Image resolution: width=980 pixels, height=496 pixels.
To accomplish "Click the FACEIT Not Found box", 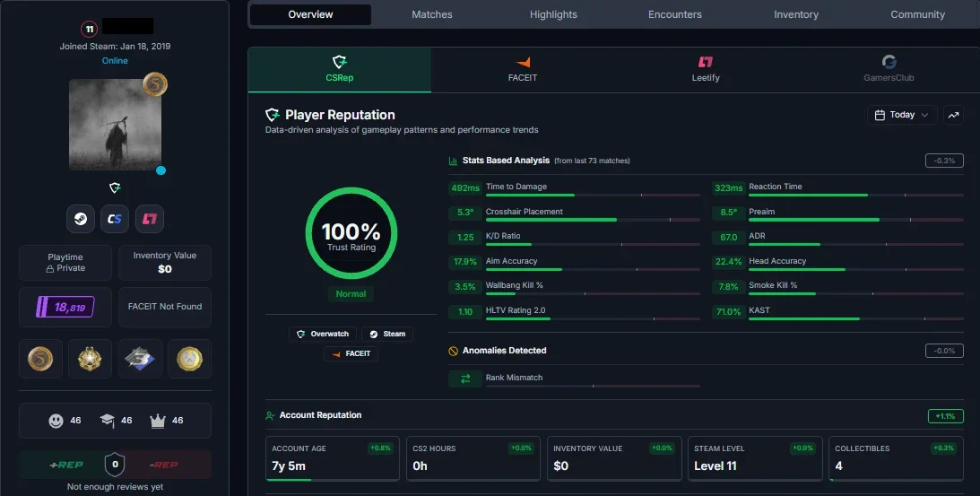I will coord(165,307).
